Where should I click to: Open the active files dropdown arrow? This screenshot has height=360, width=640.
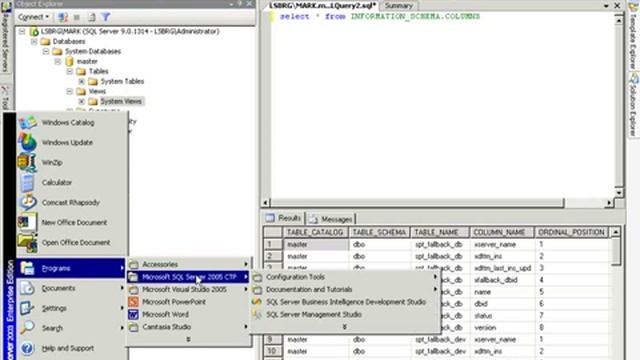(606, 6)
